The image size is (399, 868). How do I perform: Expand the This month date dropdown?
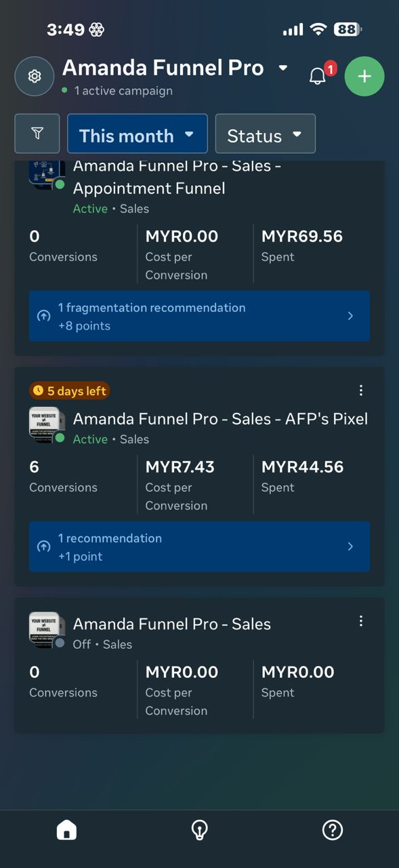coord(138,134)
